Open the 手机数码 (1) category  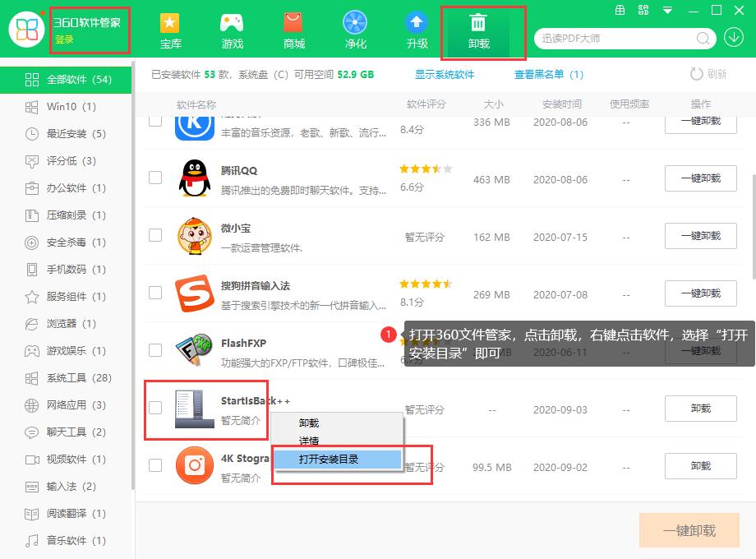[66, 269]
